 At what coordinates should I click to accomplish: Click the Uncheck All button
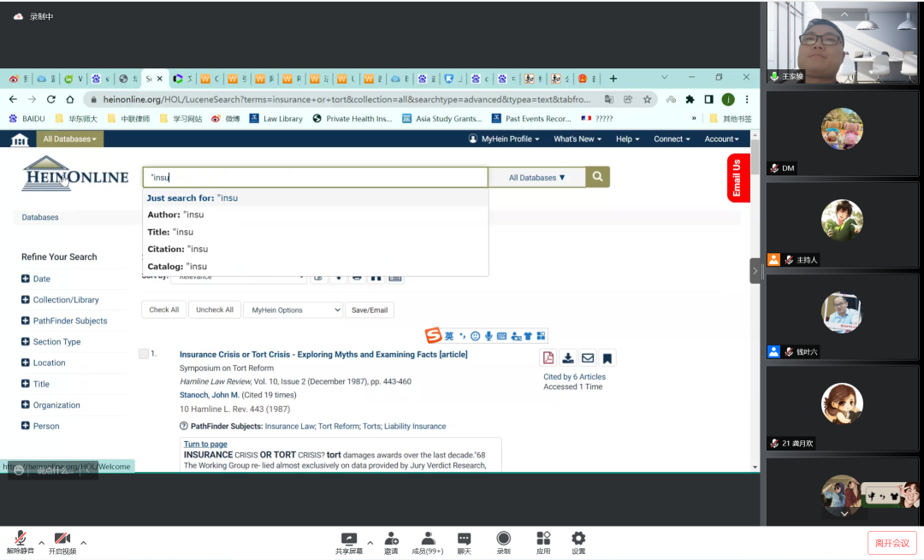coord(215,309)
